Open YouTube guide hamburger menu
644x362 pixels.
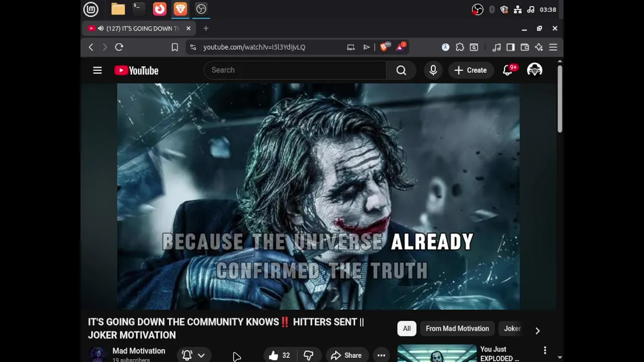coord(98,70)
